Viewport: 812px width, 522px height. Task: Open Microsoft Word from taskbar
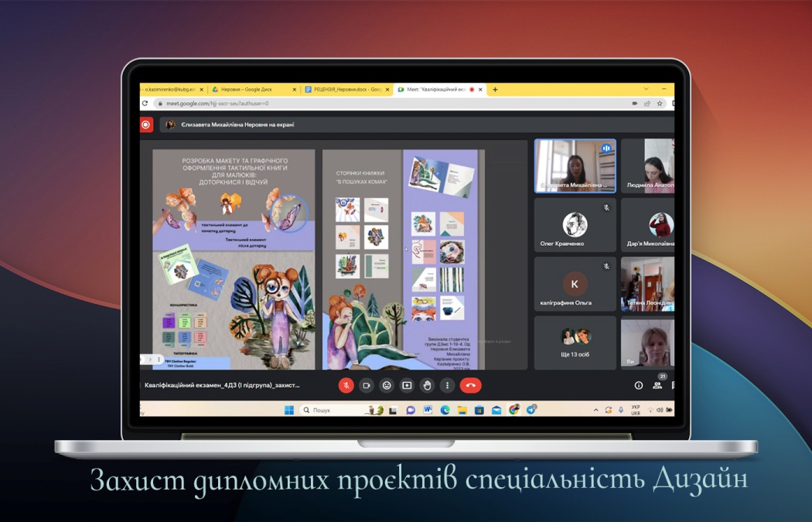(428, 410)
